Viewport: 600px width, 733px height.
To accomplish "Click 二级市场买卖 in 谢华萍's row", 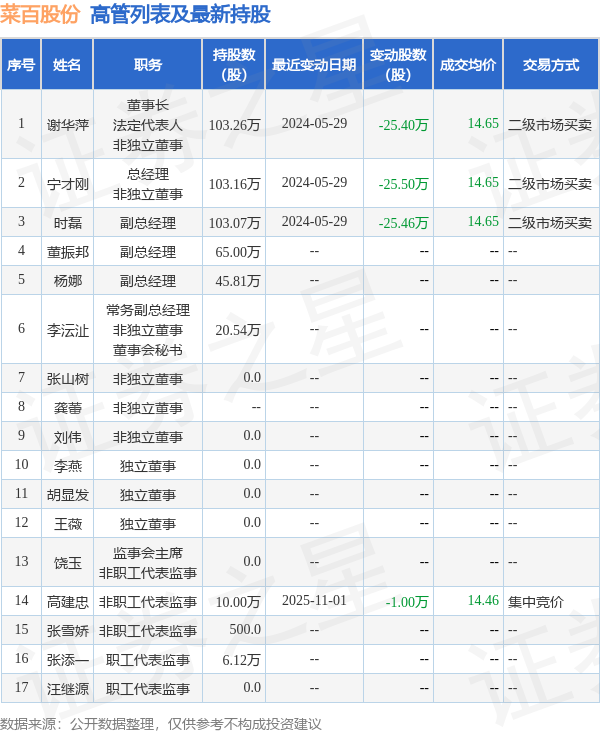I will click(550, 125).
